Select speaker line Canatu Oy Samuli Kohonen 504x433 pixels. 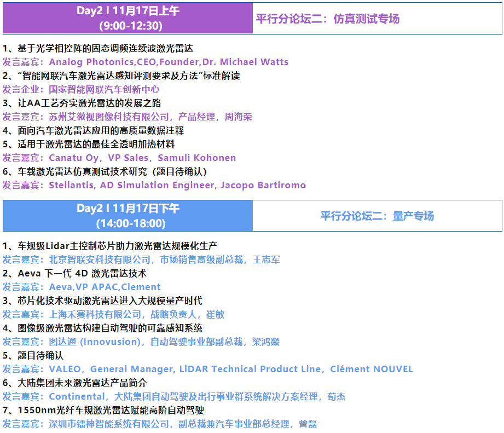119,158
